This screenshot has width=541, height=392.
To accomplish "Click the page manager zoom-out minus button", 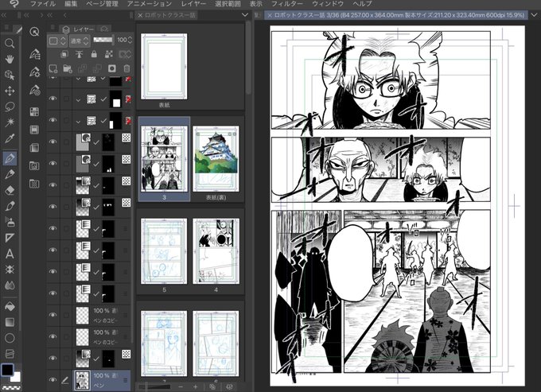I will (181, 386).
